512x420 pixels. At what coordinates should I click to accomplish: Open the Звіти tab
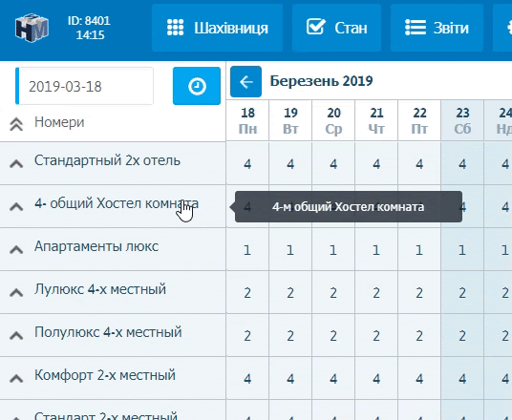[x=437, y=28]
